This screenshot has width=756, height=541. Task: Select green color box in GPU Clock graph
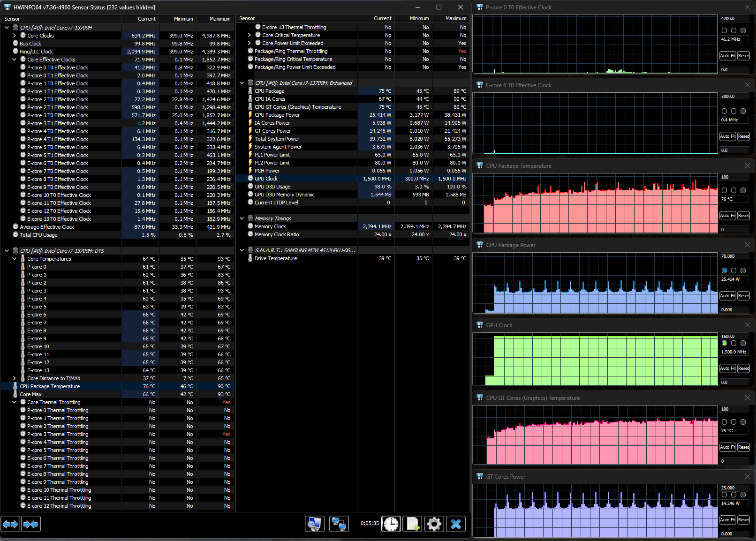point(725,343)
